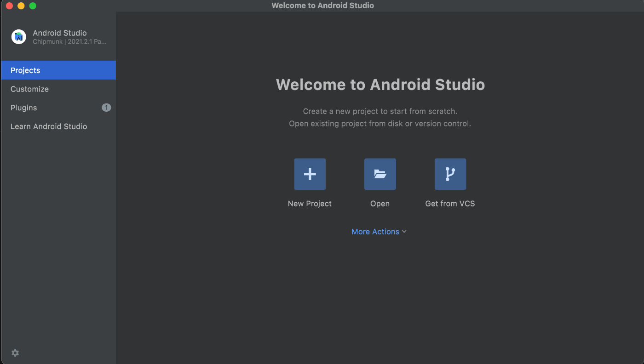Switch to the Customize tab

pyautogui.click(x=58, y=89)
